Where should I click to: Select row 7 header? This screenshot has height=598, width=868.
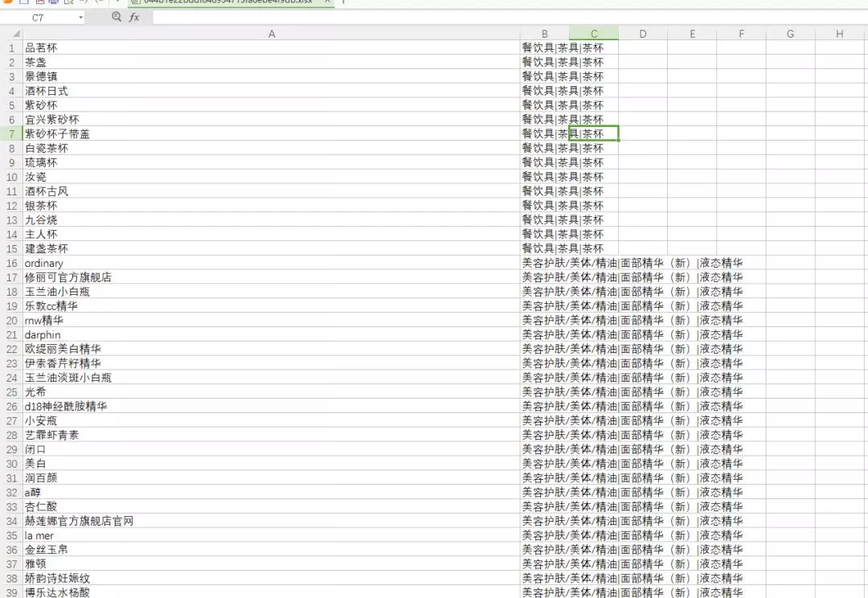[11, 133]
